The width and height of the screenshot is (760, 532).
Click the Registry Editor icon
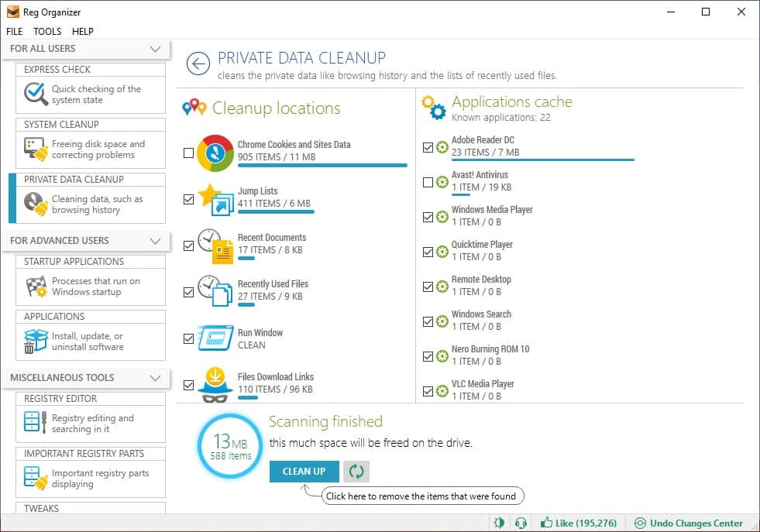pos(36,423)
